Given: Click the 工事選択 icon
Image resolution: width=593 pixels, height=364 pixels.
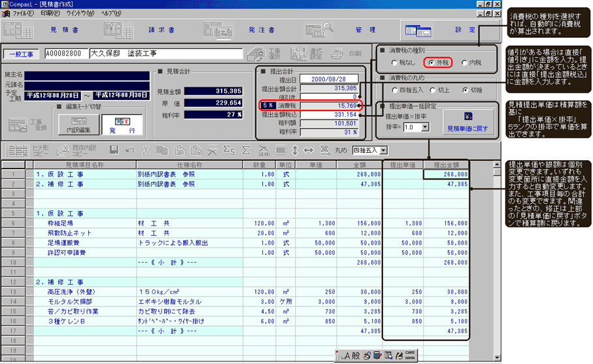Looking at the screenshot, I should [256, 54].
